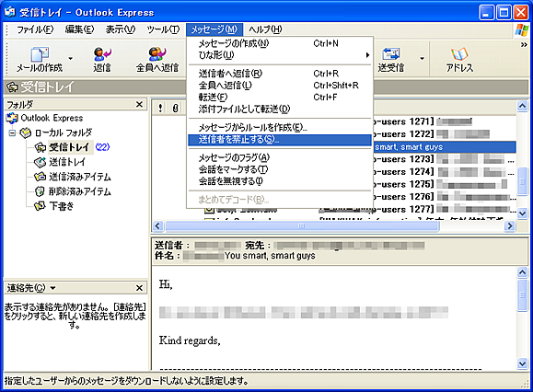
Task: Open the 表示(V) menu
Action: click(120, 29)
